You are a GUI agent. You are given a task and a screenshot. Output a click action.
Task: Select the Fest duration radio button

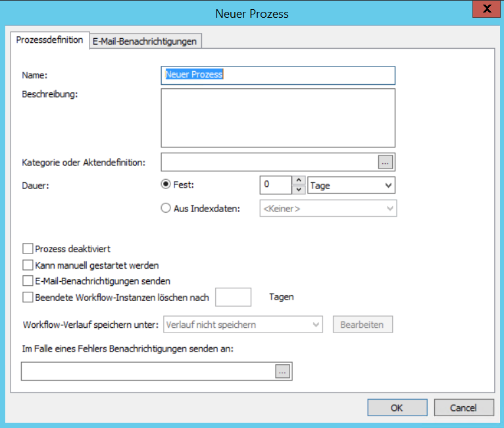click(166, 184)
